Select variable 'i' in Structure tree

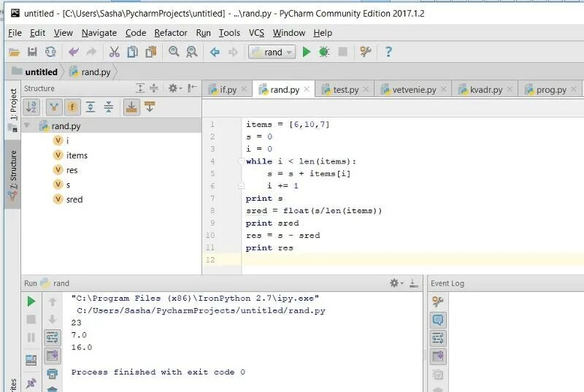coord(61,141)
